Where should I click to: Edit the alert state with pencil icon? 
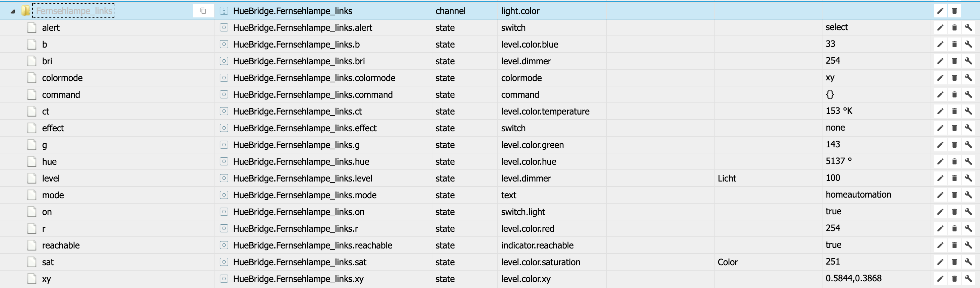[x=940, y=28]
